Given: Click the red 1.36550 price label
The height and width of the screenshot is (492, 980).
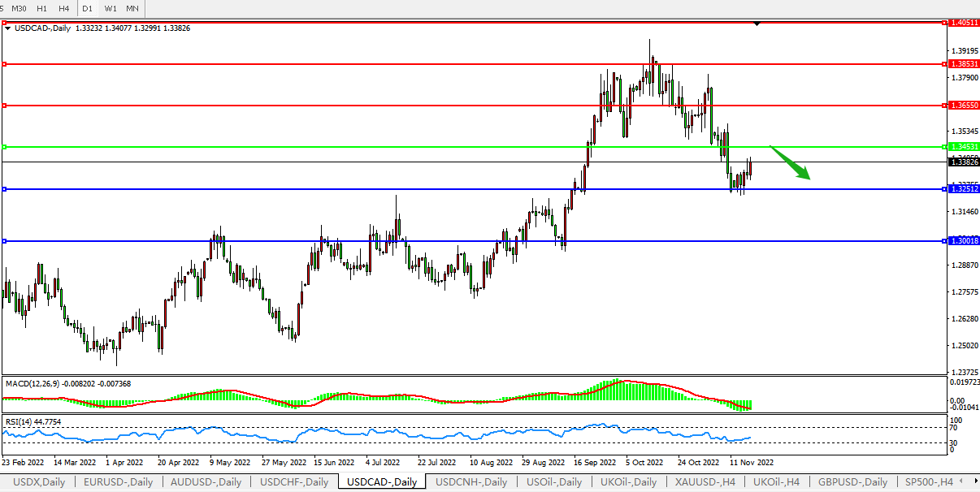Looking at the screenshot, I should click(964, 106).
